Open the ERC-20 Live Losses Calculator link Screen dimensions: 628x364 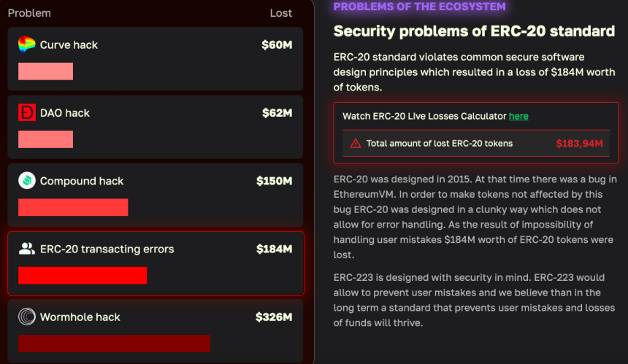pyautogui.click(x=518, y=116)
